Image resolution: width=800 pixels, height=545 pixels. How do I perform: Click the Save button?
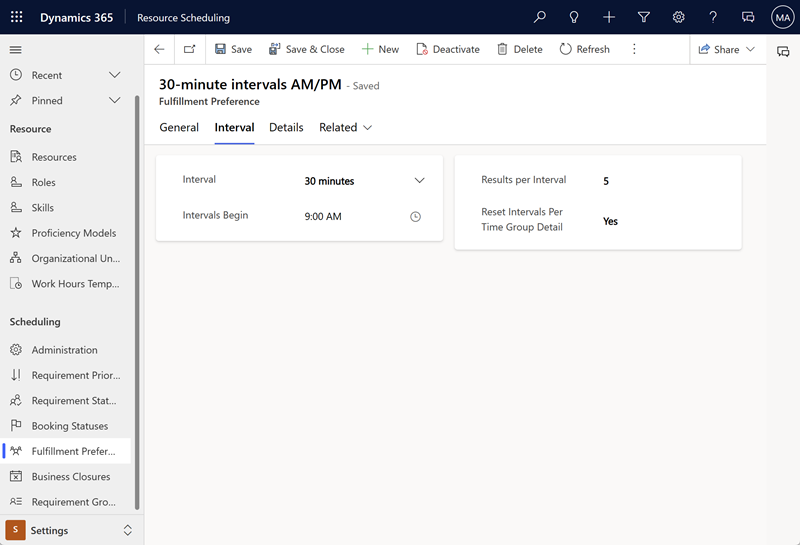pyautogui.click(x=234, y=49)
